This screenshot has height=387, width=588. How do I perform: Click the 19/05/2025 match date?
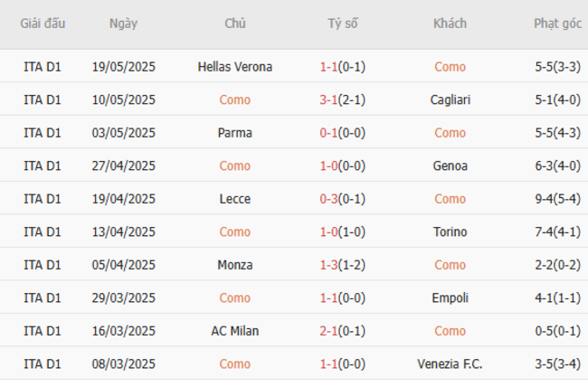[123, 67]
